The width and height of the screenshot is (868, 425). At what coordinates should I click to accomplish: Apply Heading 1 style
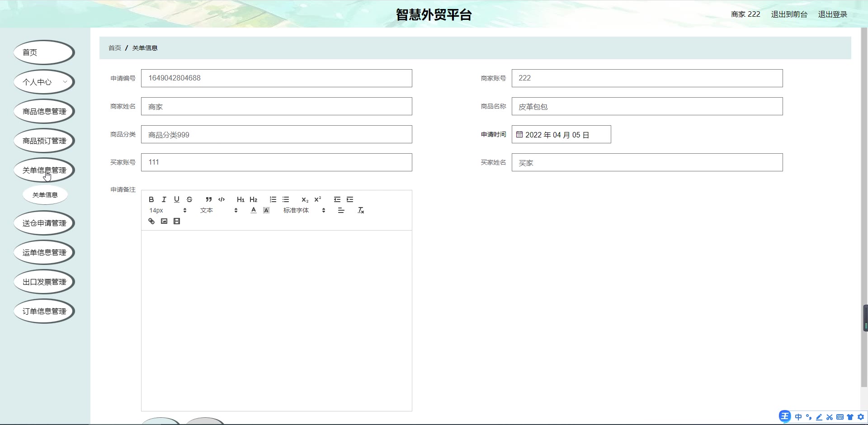(241, 199)
